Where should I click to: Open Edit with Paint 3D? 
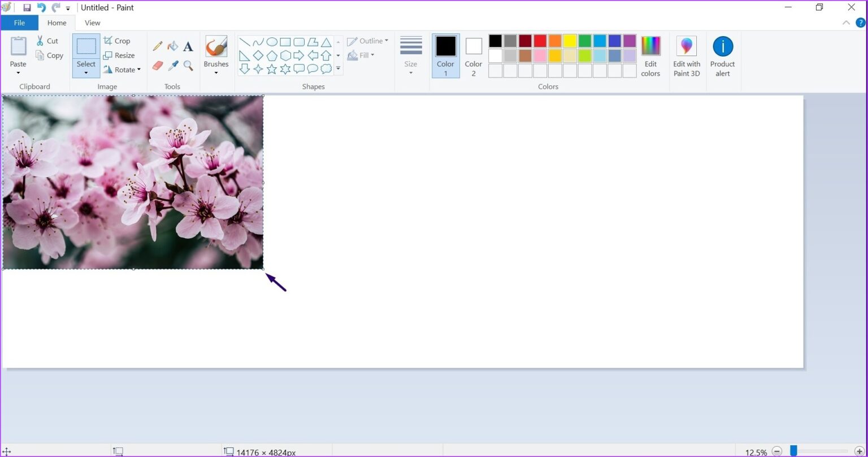point(686,55)
